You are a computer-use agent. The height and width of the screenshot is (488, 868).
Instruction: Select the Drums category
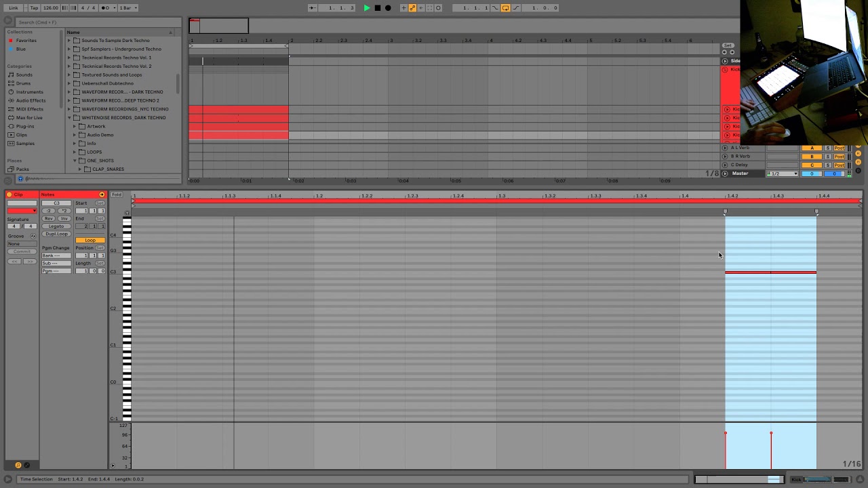pyautogui.click(x=23, y=83)
